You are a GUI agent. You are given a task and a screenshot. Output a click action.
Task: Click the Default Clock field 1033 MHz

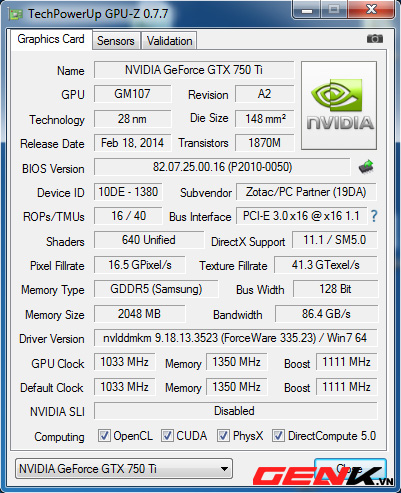click(x=124, y=387)
